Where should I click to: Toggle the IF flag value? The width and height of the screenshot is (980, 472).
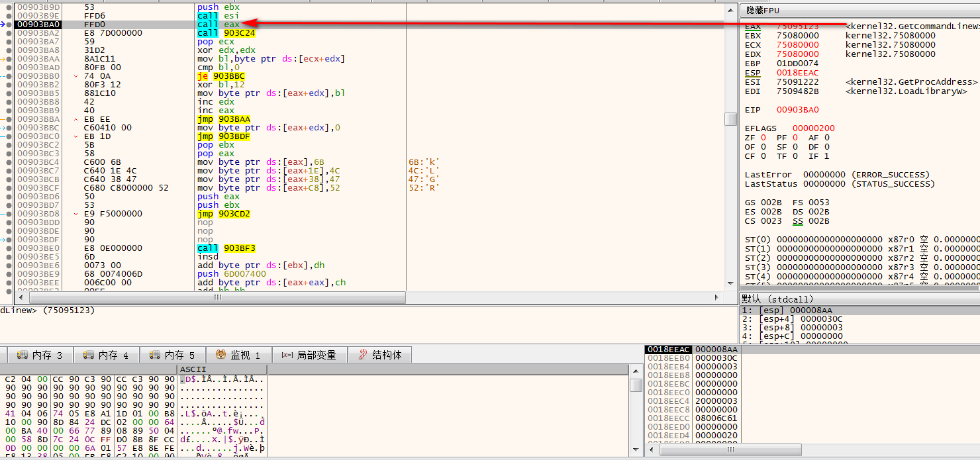(x=827, y=156)
